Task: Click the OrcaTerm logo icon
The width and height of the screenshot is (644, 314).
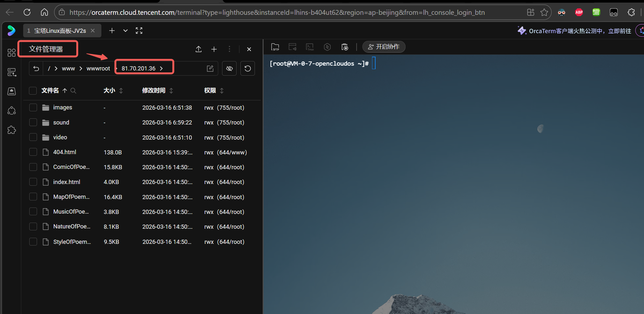Action: pyautogui.click(x=12, y=31)
